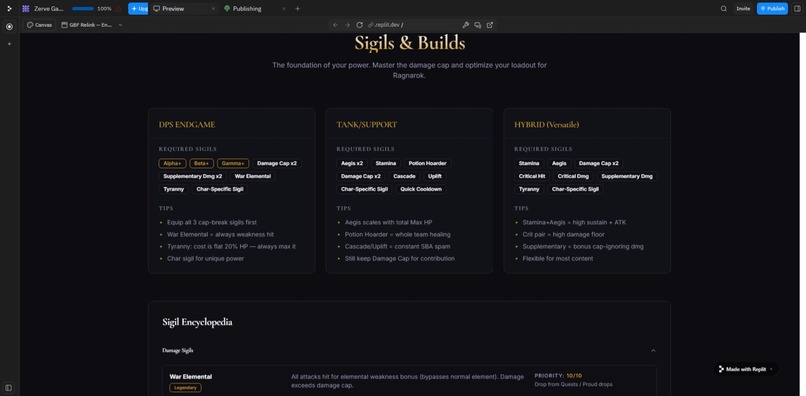
Task: Click the Alpha+ sigil tag
Action: 172,163
